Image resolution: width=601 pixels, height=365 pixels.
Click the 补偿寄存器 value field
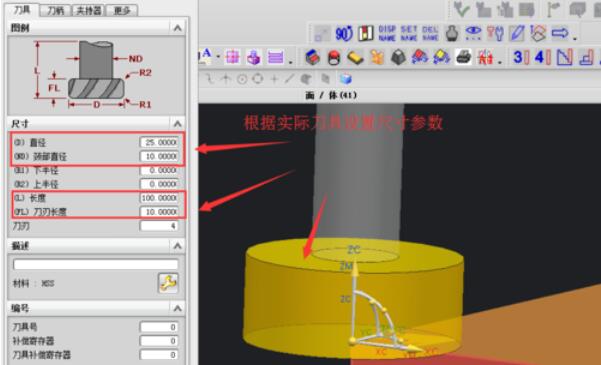click(159, 341)
